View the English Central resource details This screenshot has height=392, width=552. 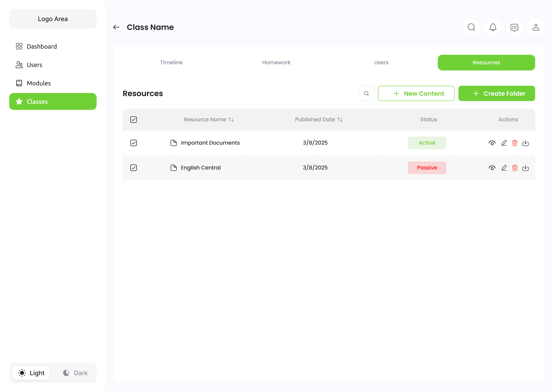492,168
